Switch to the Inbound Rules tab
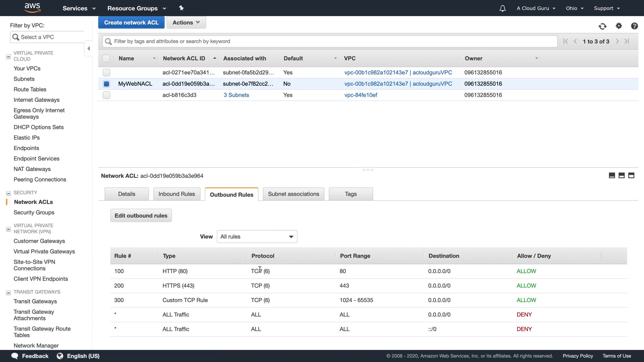The height and width of the screenshot is (362, 644). tap(176, 194)
